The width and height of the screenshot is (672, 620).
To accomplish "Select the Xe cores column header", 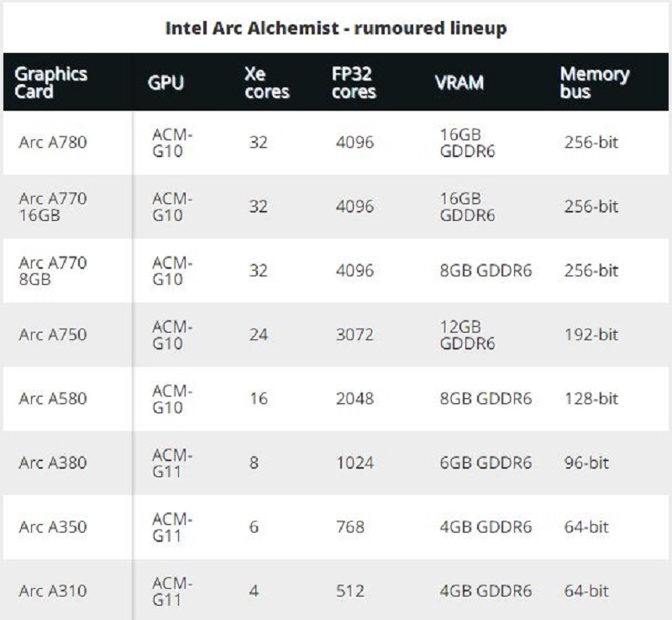I will tap(266, 82).
